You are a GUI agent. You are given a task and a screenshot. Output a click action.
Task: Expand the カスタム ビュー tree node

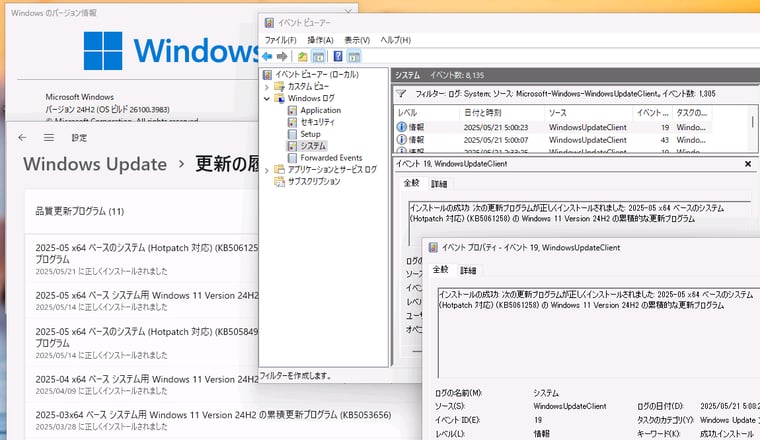coord(267,87)
